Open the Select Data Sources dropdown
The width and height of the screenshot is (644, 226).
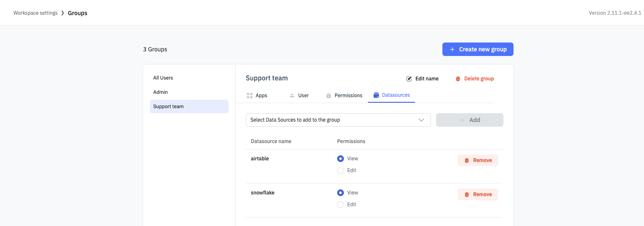(333, 120)
